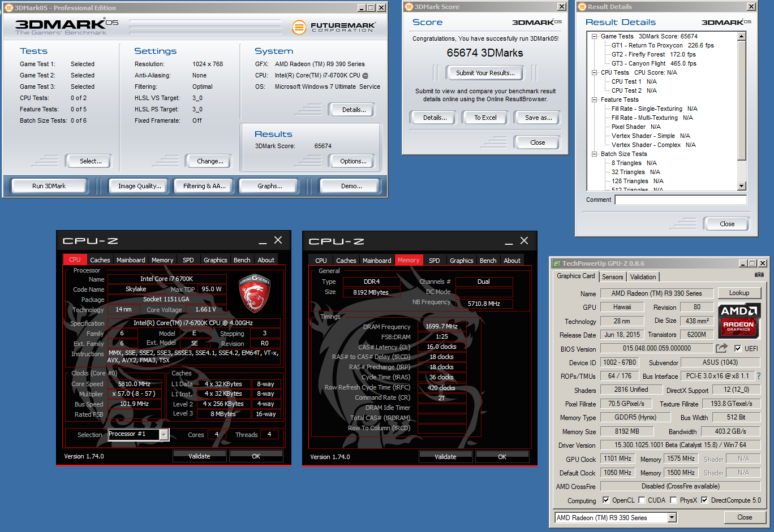Collapse the Game Tests tree node
The width and height of the screenshot is (774, 532).
tap(595, 36)
